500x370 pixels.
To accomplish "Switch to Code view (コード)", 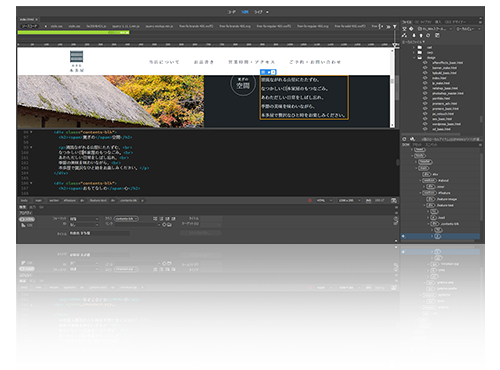I will pos(232,12).
